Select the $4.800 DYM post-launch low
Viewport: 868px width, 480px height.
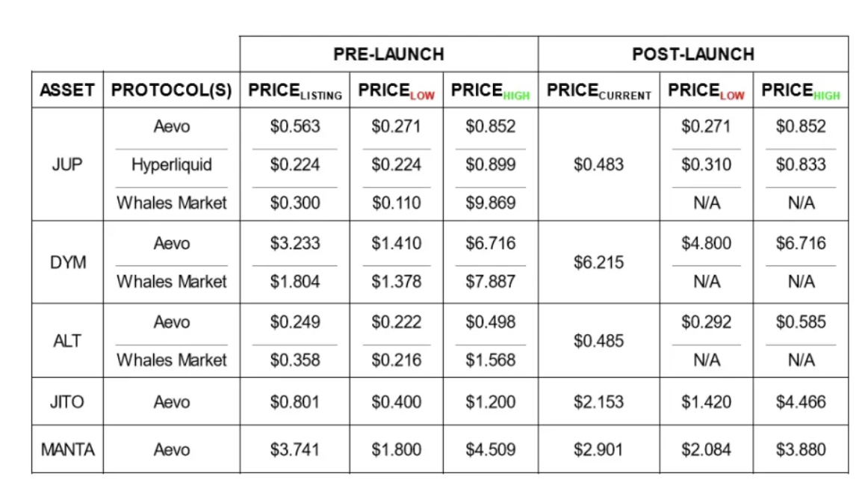(706, 244)
